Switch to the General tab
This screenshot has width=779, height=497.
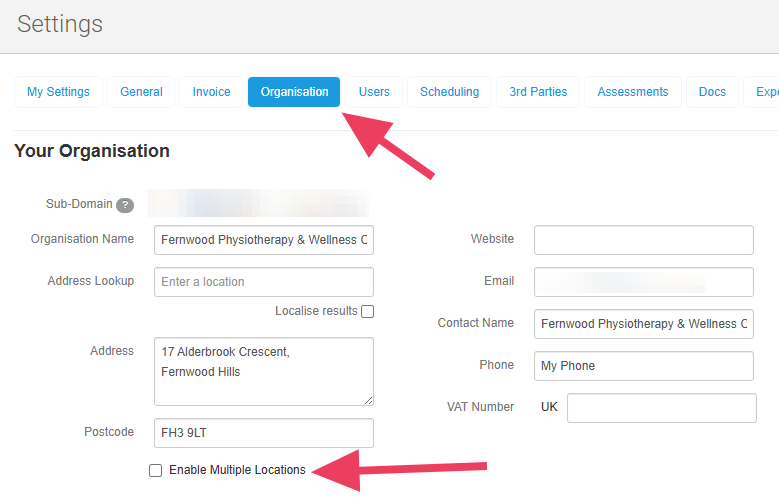pyautogui.click(x=141, y=92)
